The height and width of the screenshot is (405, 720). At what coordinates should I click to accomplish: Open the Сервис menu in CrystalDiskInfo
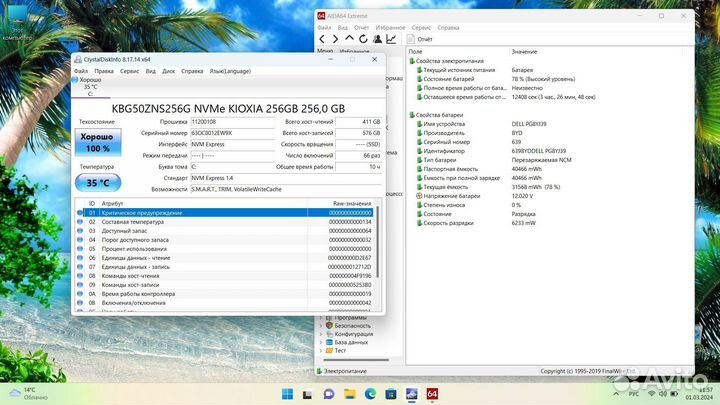pyautogui.click(x=129, y=71)
